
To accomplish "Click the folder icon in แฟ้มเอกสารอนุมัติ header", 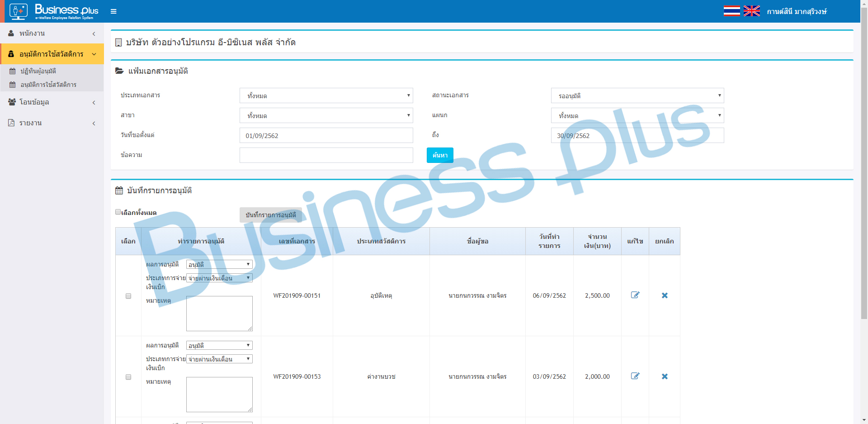I will [x=119, y=71].
